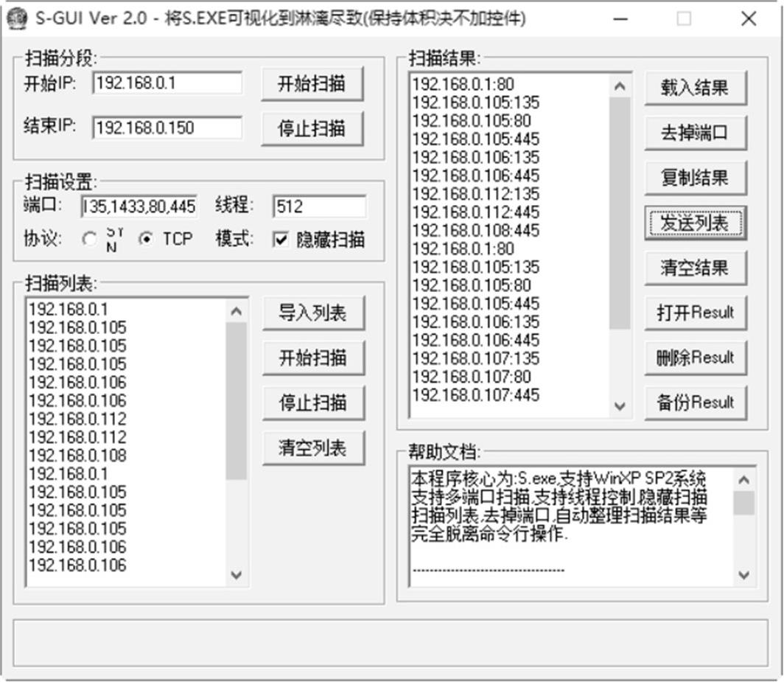Select the SYN protocol radio button
This screenshot has height=682, width=784.
pos(90,239)
